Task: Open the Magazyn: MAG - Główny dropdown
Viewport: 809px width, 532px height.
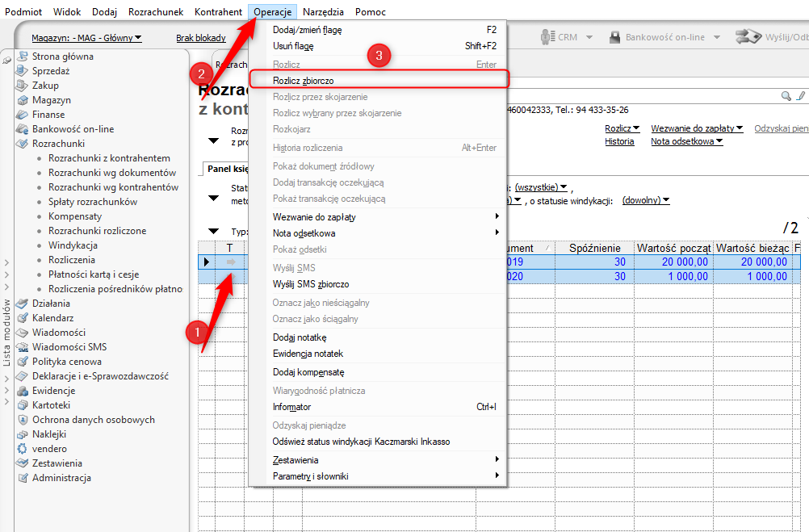Action: pyautogui.click(x=86, y=38)
